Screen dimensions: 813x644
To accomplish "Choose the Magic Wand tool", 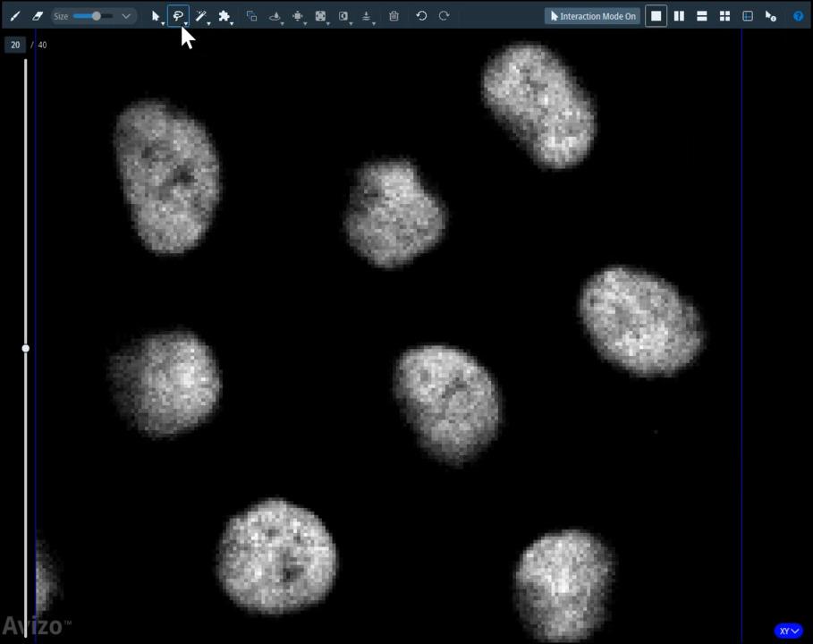I will [201, 16].
